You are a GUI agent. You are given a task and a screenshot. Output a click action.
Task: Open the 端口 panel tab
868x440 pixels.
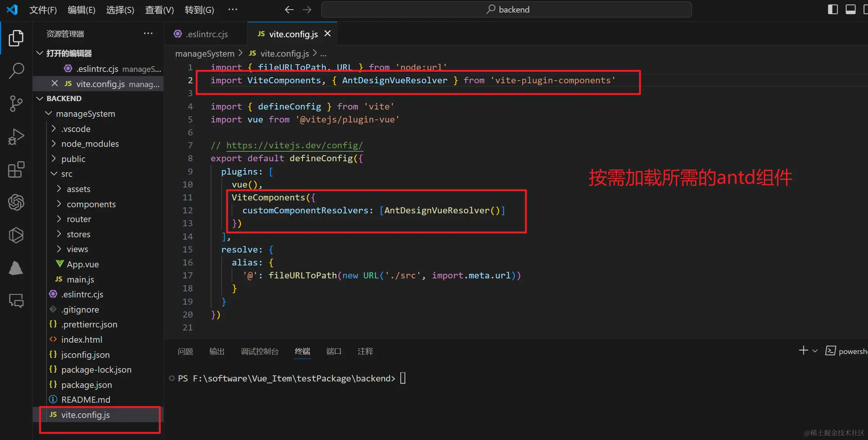pos(333,351)
